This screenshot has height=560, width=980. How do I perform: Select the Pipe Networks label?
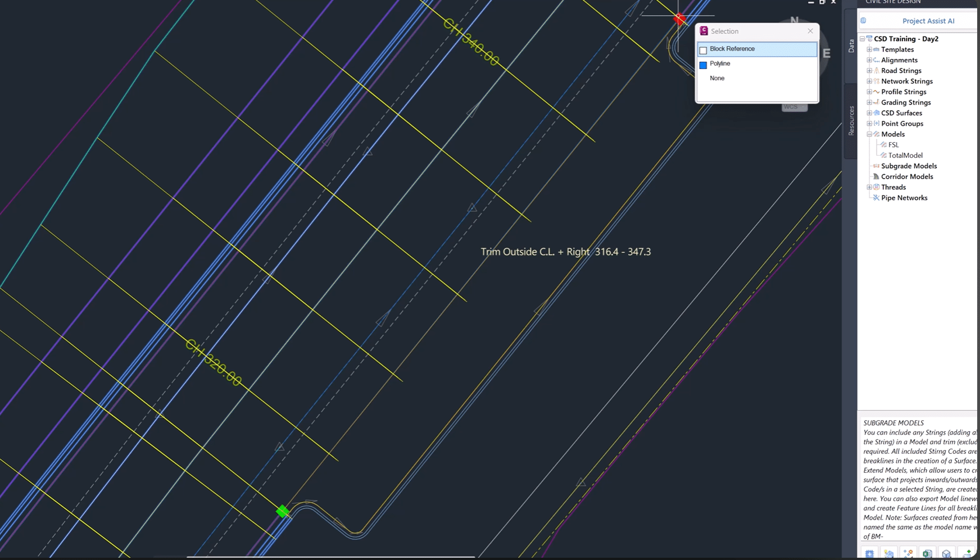point(904,198)
